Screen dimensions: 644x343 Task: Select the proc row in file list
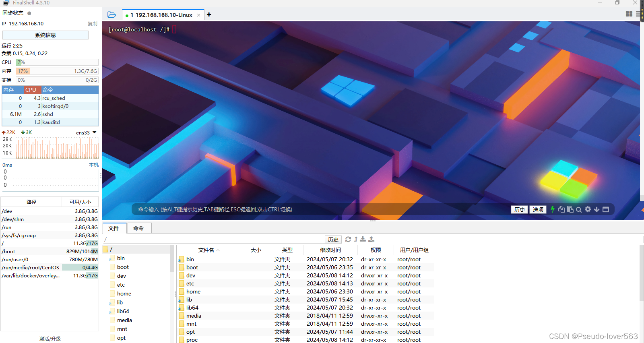click(x=305, y=340)
